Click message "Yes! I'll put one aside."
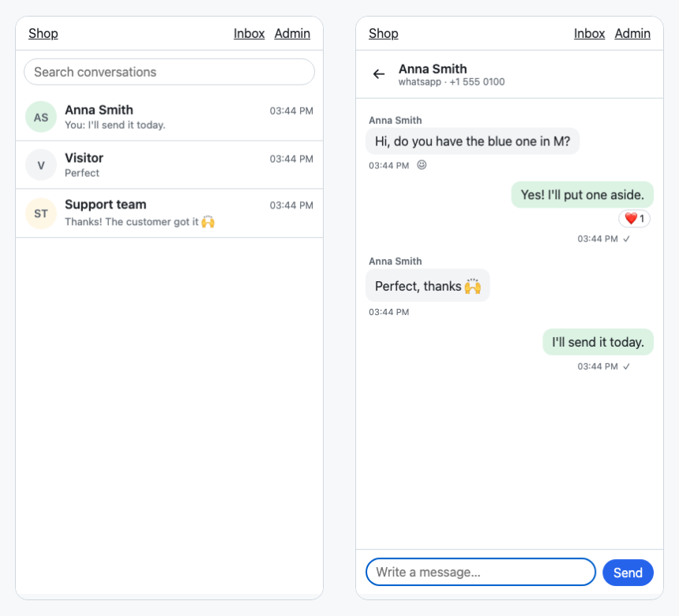Screen dimensions: 679x616 (x=583, y=194)
